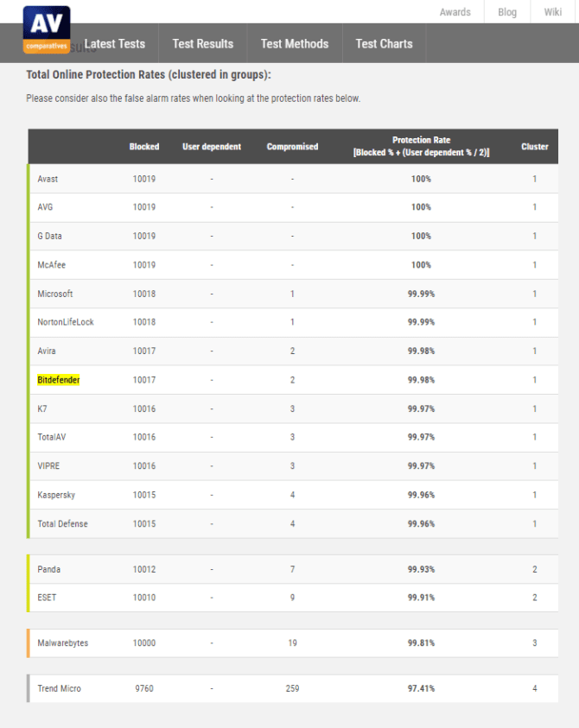Select the AVG row name
This screenshot has width=579, height=728.
[45, 207]
